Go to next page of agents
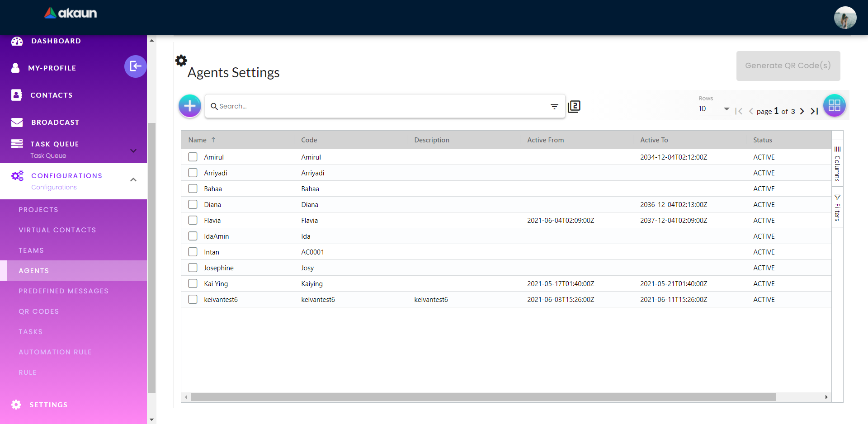Viewport: 868px width, 424px height. coord(802,111)
